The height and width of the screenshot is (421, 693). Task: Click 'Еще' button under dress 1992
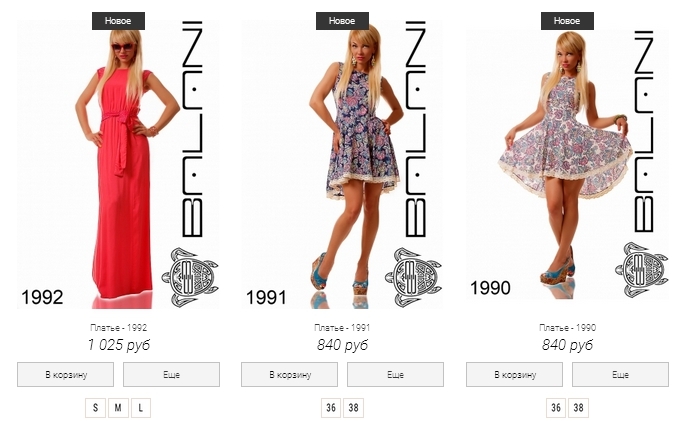click(171, 375)
